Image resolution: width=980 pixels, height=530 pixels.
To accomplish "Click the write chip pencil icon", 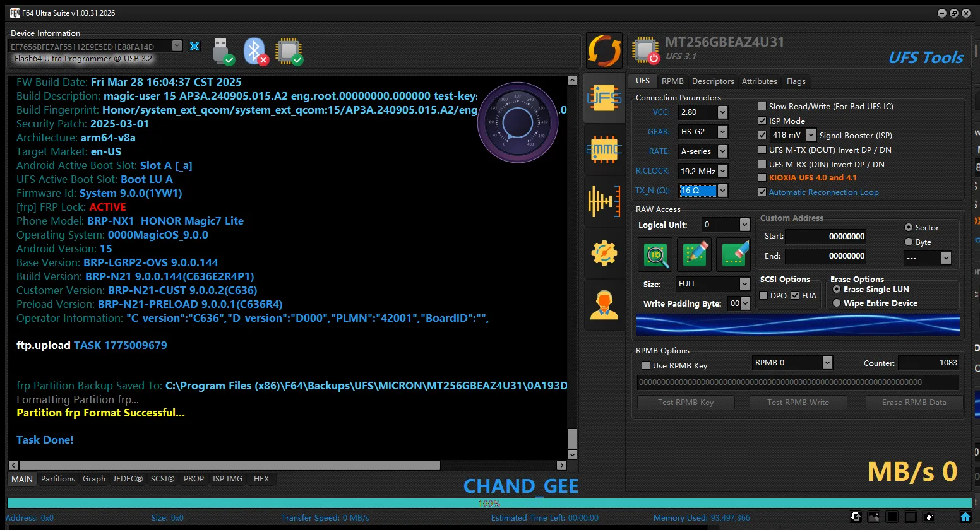I will pos(695,254).
